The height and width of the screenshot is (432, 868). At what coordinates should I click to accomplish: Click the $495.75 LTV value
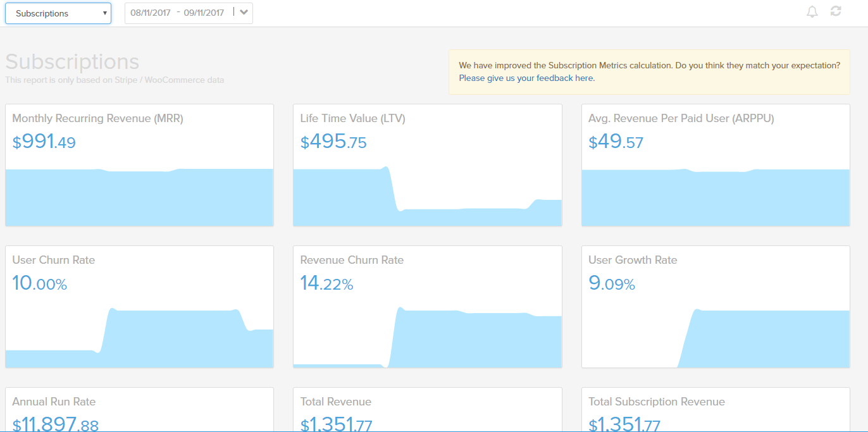coord(333,142)
